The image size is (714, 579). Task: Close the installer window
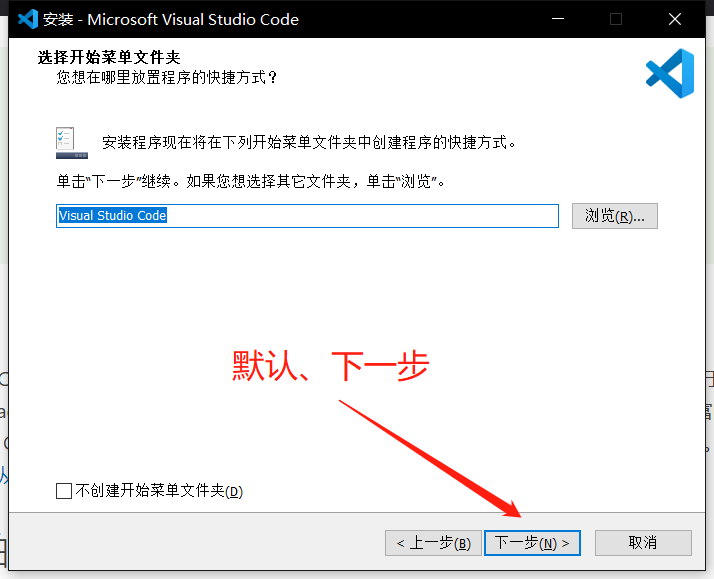(674, 19)
